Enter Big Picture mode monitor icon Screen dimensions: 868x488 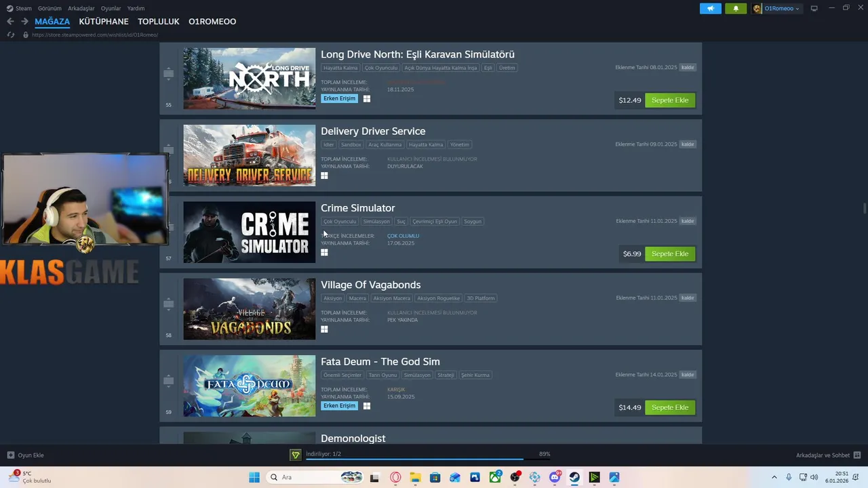(814, 8)
